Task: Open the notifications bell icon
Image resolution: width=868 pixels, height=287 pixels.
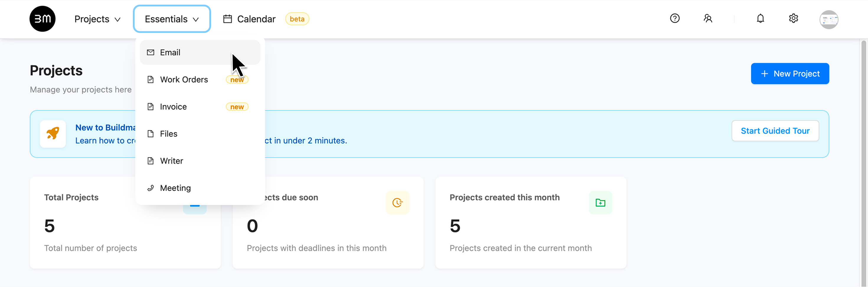Action: tap(760, 19)
